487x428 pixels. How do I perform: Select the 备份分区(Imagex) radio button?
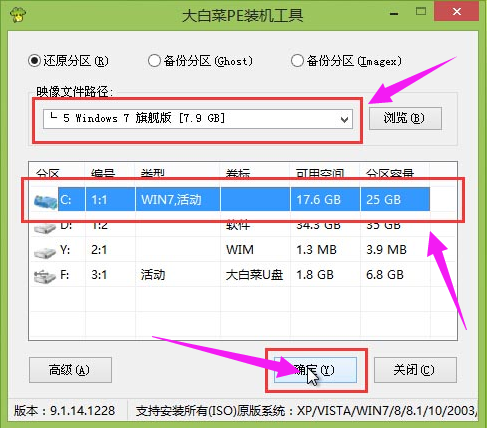[297, 61]
